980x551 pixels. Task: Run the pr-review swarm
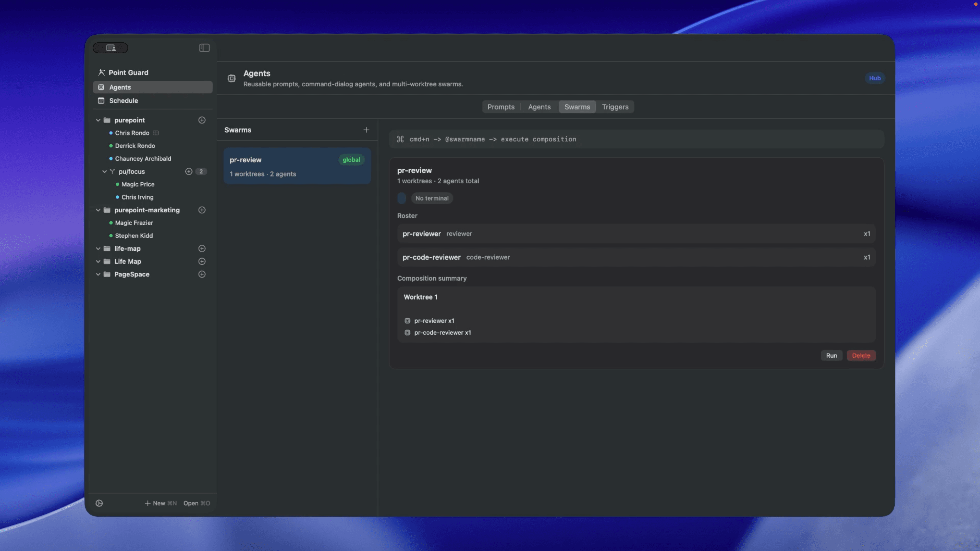831,356
